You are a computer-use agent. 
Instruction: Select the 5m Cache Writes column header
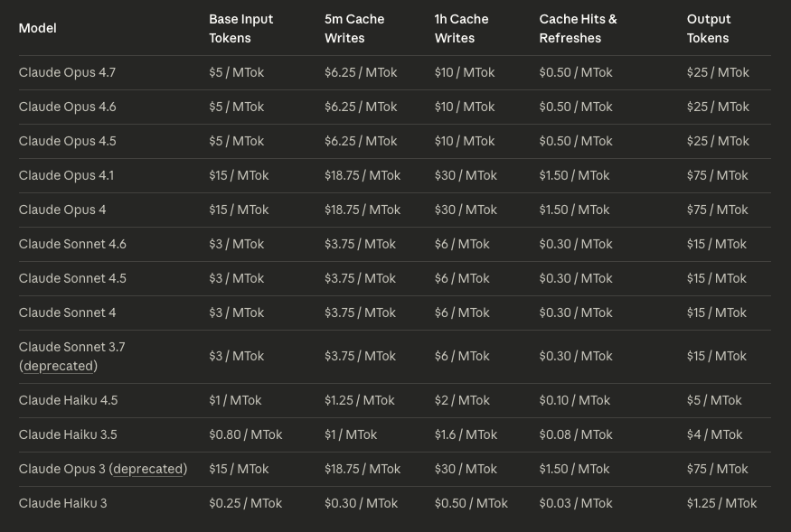click(x=354, y=28)
